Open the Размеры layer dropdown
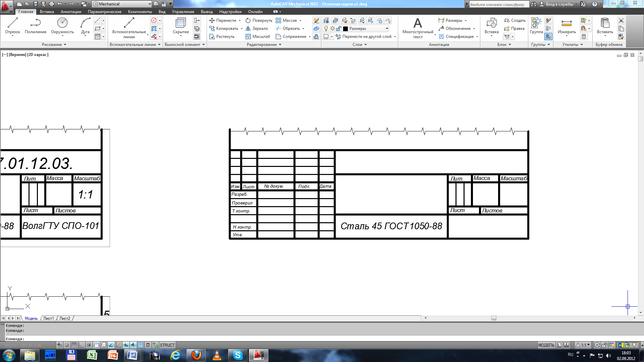 [x=387, y=28]
